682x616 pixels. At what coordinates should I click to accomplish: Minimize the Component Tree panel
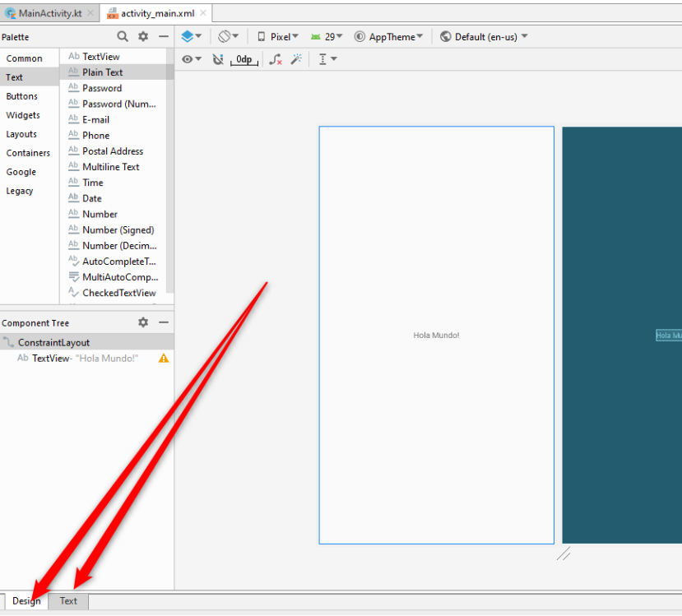[164, 323]
